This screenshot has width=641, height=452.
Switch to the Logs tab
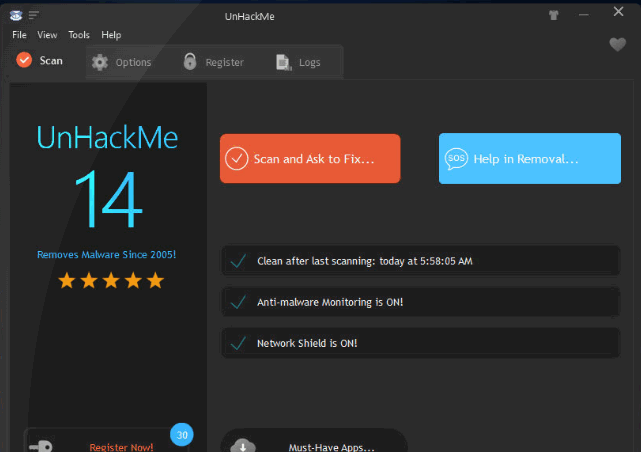tap(298, 62)
